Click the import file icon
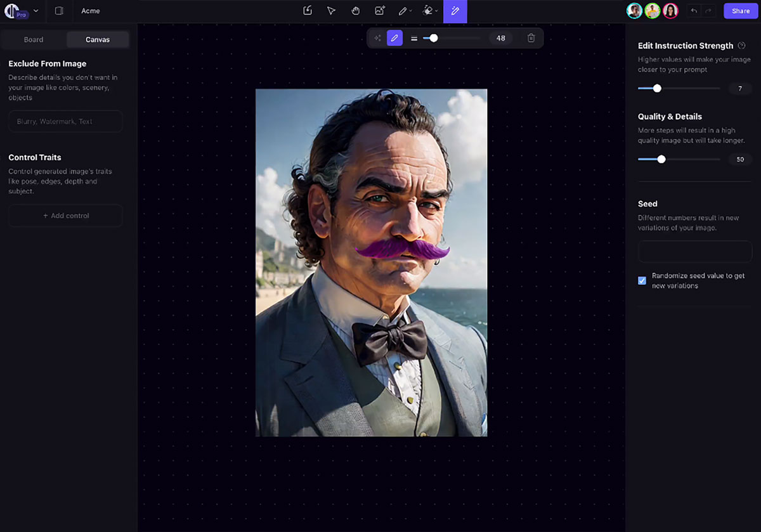Viewport: 761px width, 532px height. [308, 11]
